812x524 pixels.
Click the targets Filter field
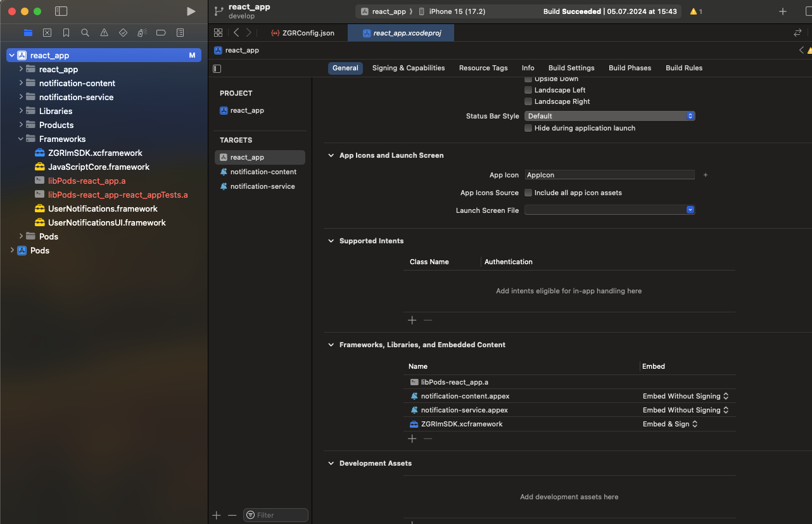point(276,515)
